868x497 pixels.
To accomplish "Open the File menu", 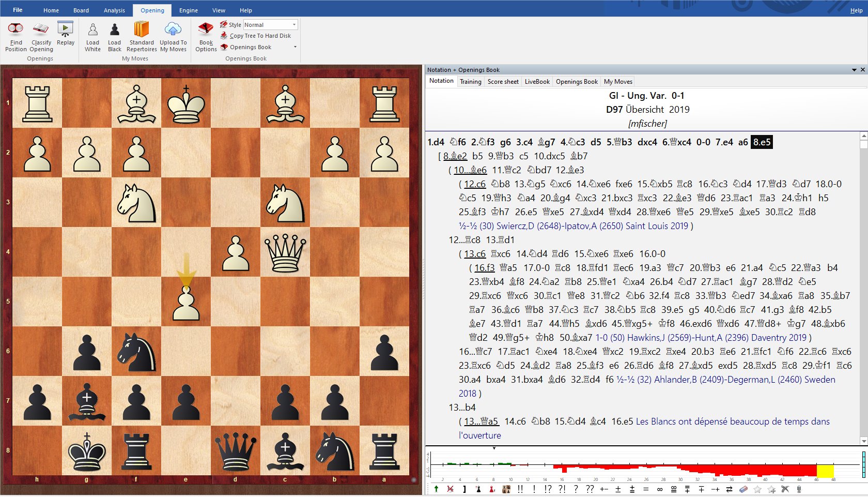I will 18,10.
